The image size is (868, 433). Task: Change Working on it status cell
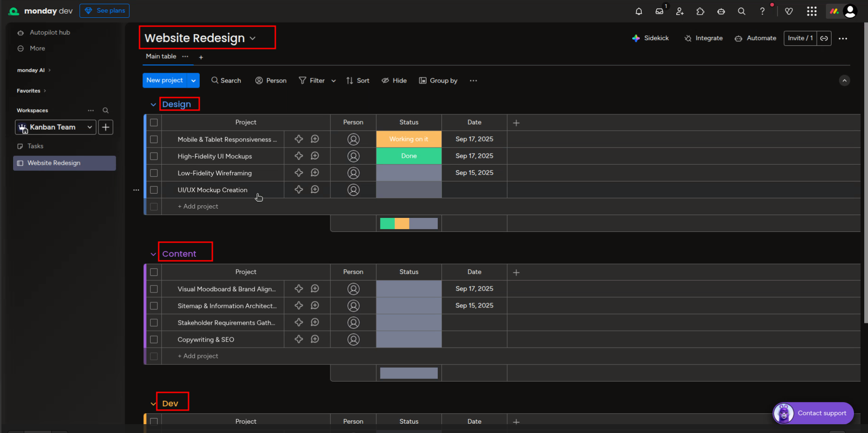coord(409,139)
